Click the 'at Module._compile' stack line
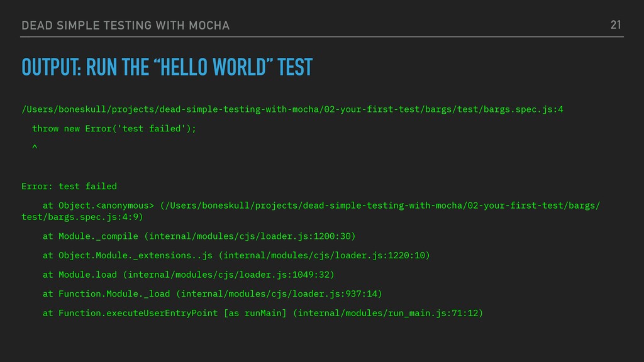Image resolution: width=644 pixels, height=362 pixels. pyautogui.click(x=199, y=236)
